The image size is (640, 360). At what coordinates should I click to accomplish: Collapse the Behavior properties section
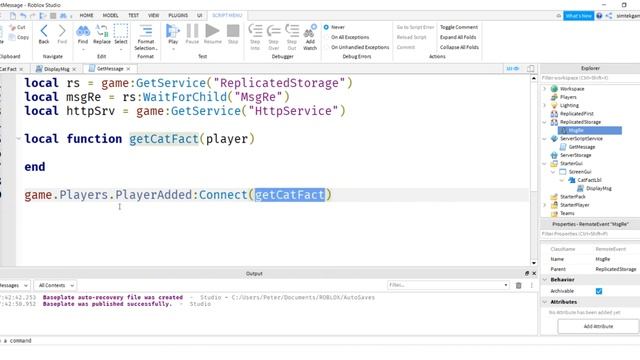(545, 280)
